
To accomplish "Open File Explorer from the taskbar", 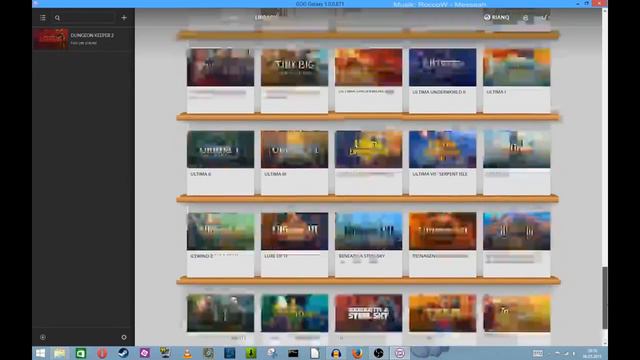I will [60, 353].
